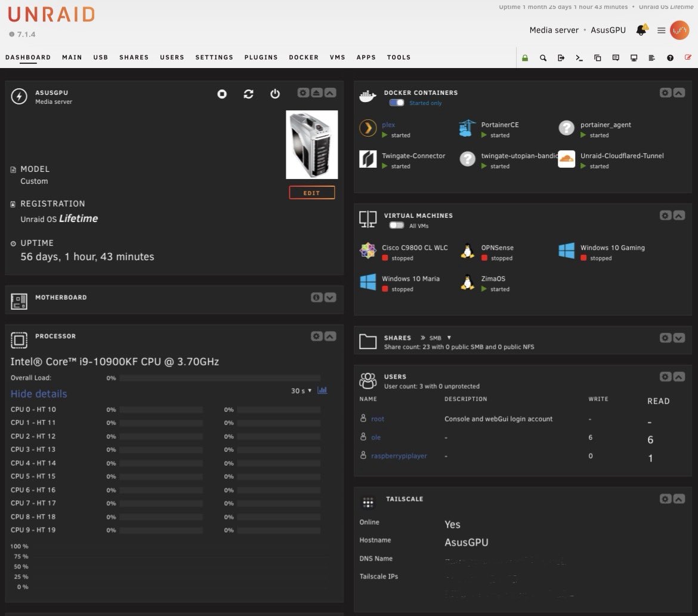698x616 pixels.
Task: Open gear settings for Docker Containers
Action: (x=665, y=93)
